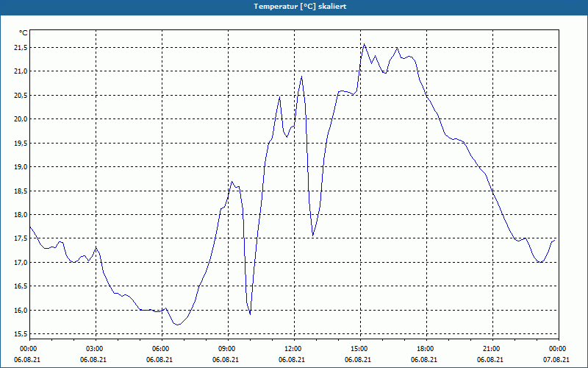Click date 06.08.21 beneath the 21:00 label
This screenshot has height=368, width=588.
490,360
